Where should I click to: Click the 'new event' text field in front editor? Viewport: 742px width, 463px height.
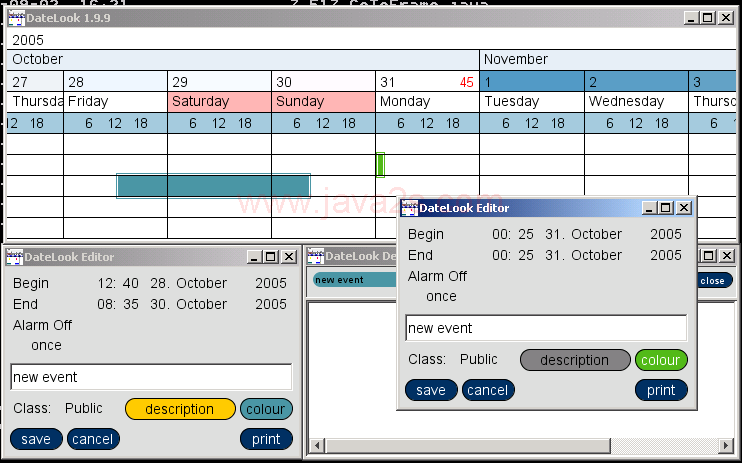coord(546,328)
